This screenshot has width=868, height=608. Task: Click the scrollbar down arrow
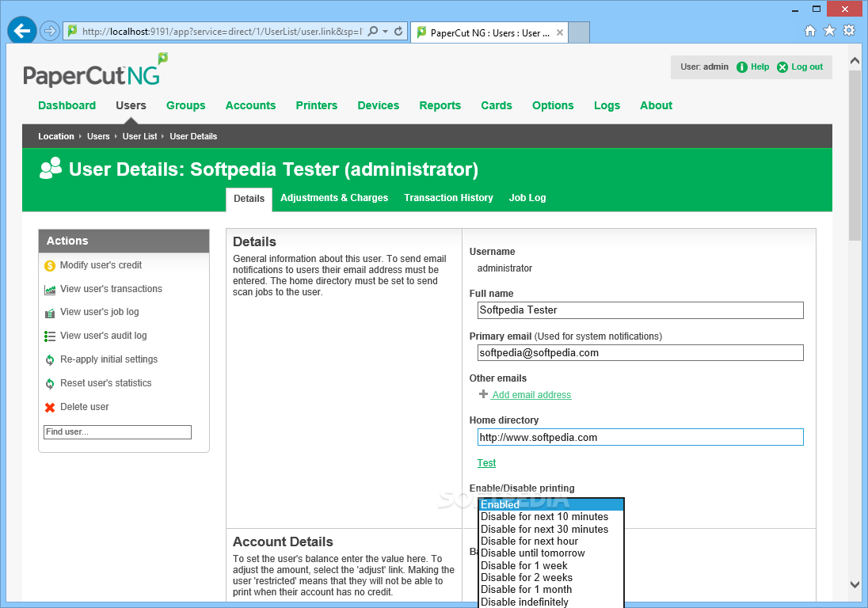click(855, 584)
